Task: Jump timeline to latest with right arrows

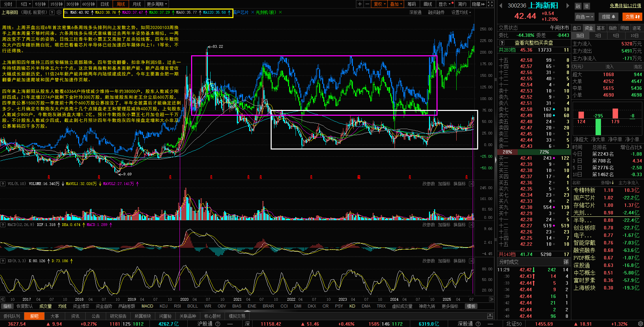Action: point(491,299)
